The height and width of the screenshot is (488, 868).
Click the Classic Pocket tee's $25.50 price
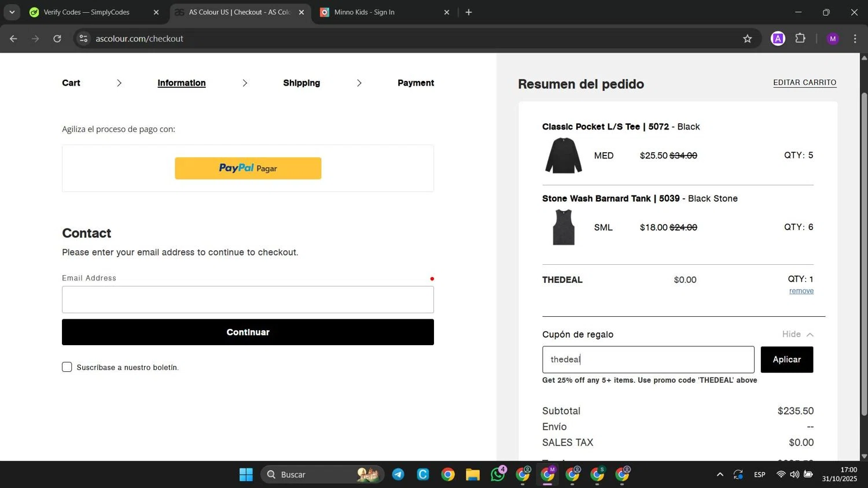pos(653,156)
